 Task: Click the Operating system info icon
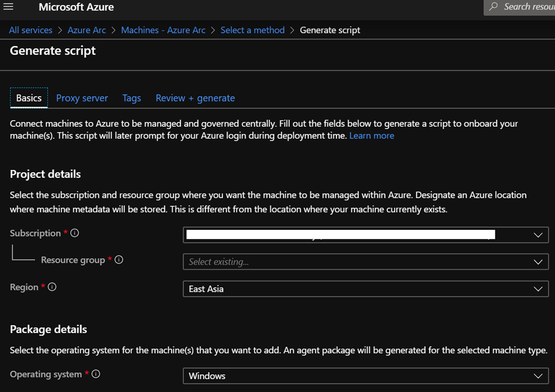(95, 374)
